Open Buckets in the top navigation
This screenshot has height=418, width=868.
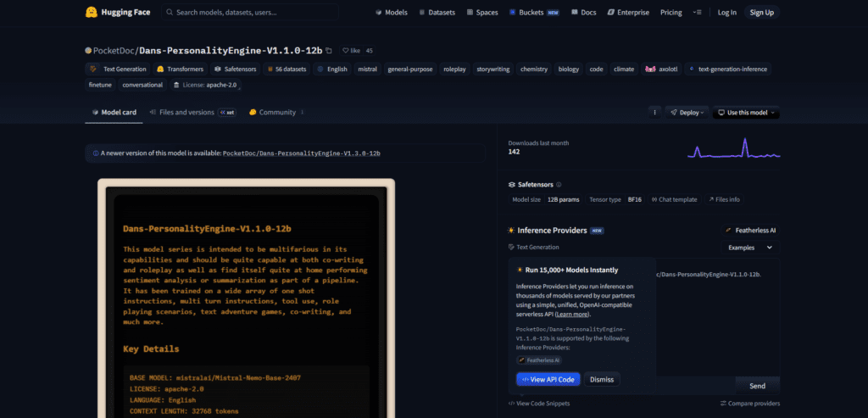[x=535, y=12]
